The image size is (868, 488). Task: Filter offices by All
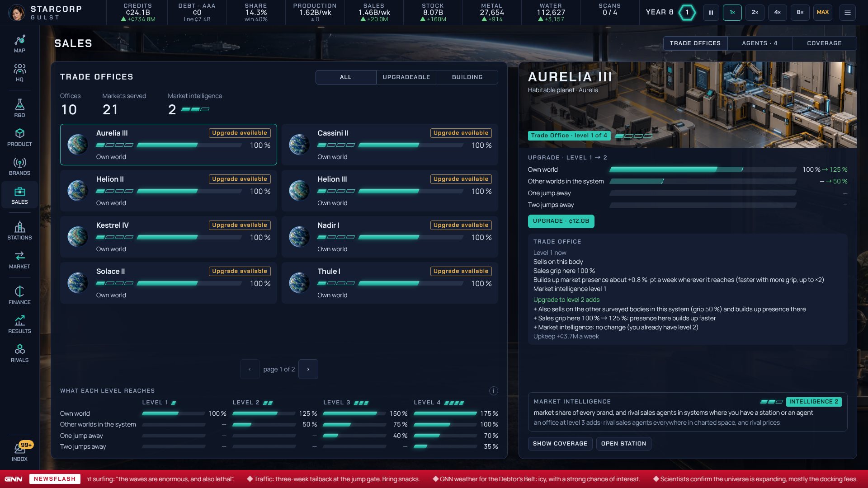click(x=346, y=77)
